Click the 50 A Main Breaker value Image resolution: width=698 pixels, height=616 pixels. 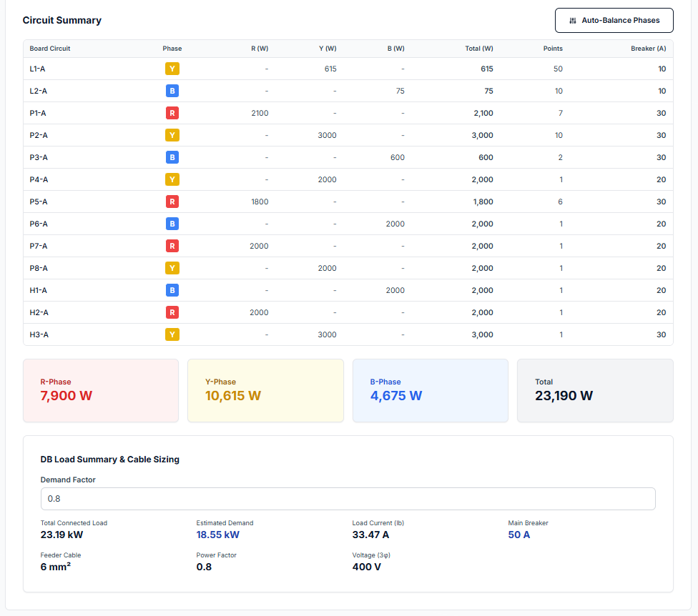click(519, 535)
